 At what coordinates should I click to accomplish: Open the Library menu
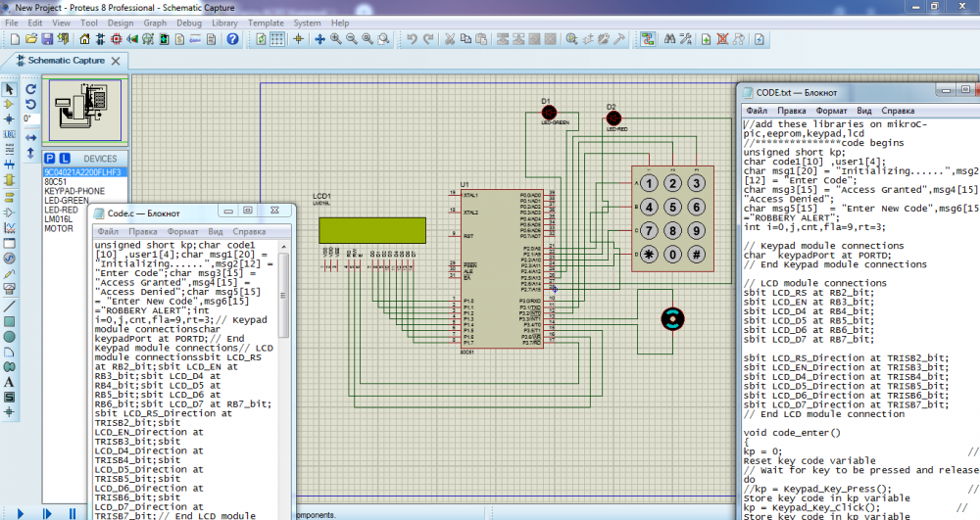tap(223, 22)
